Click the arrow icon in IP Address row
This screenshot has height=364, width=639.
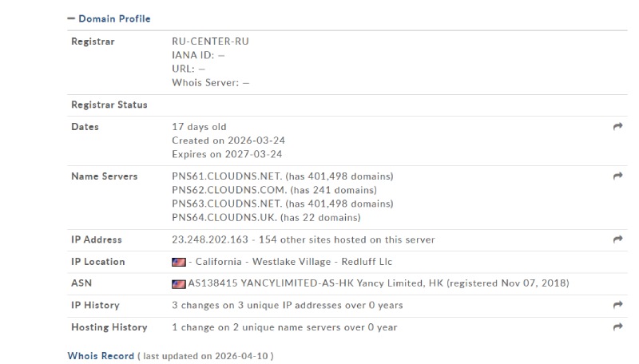(617, 239)
